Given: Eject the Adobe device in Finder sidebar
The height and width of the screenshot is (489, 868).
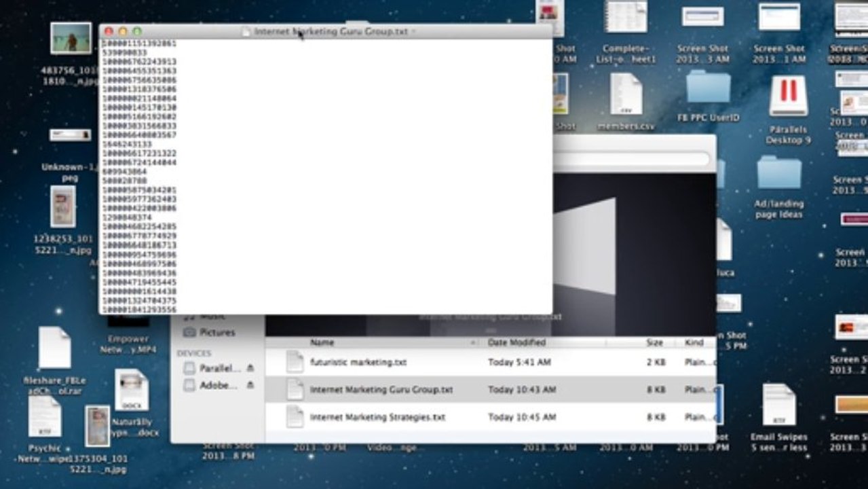Looking at the screenshot, I should (250, 385).
